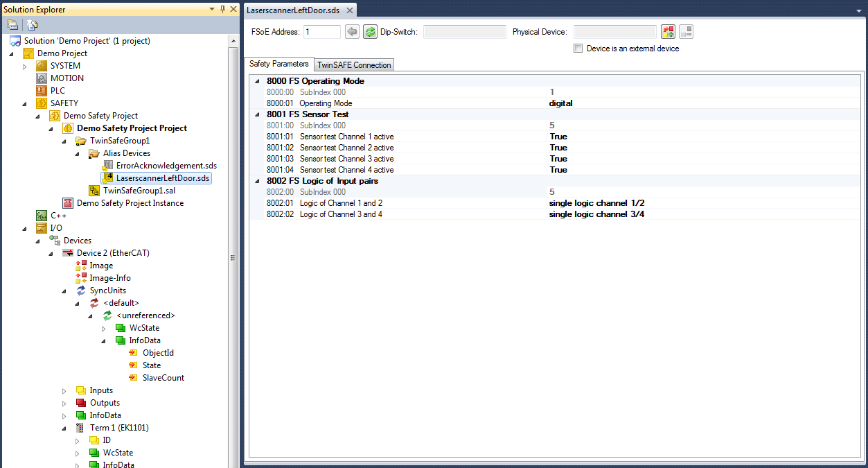
Task: Select Device 2 (EtherCAT) node
Action: pos(113,253)
